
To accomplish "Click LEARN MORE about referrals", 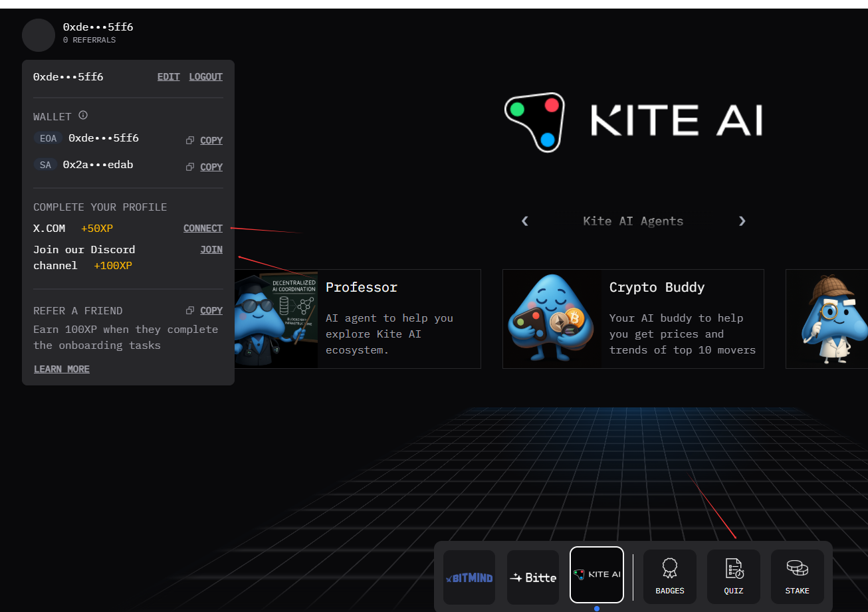I will (x=61, y=369).
